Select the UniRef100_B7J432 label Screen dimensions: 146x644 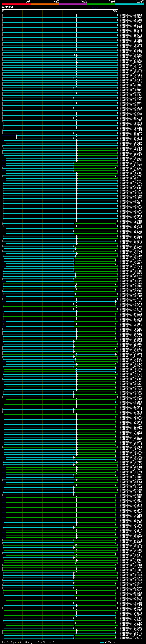[x=131, y=359]
